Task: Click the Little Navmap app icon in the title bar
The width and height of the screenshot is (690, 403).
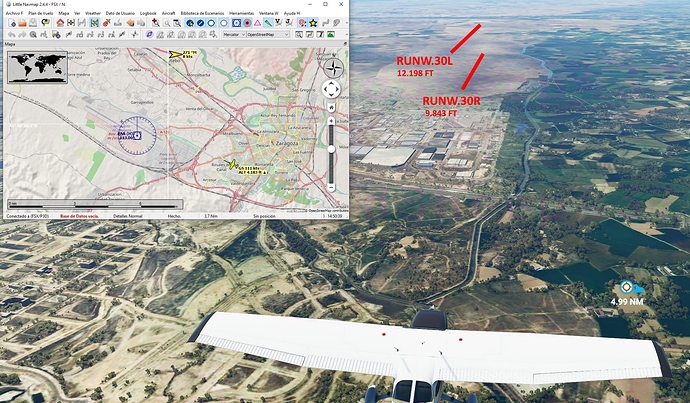Action: pyautogui.click(x=8, y=4)
